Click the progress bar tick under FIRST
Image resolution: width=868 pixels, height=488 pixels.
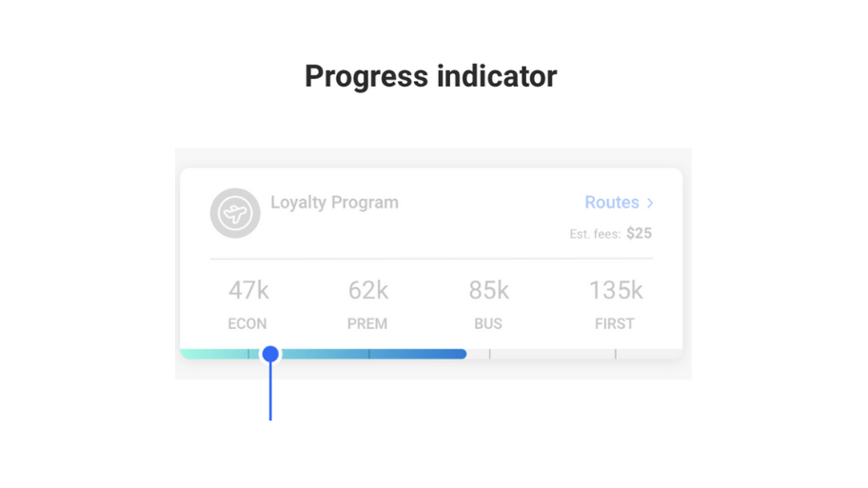[615, 354]
